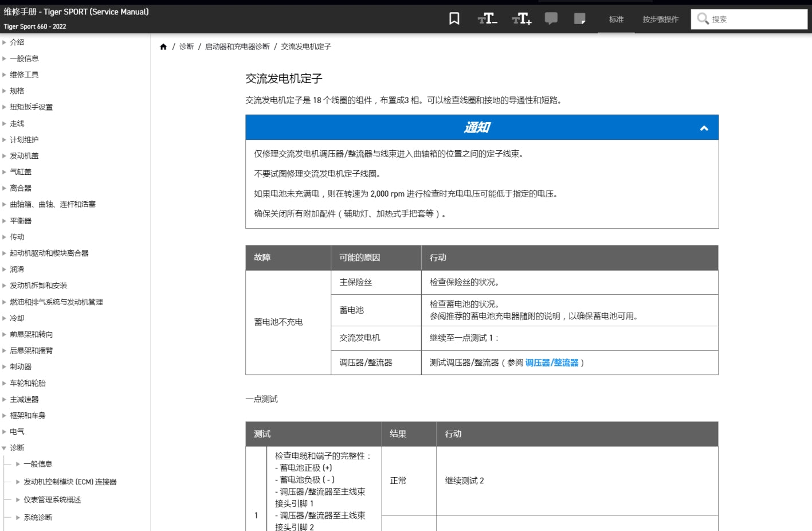This screenshot has width=812, height=531.
Task: Click 诊断 in the breadcrumb trail
Action: pos(186,46)
